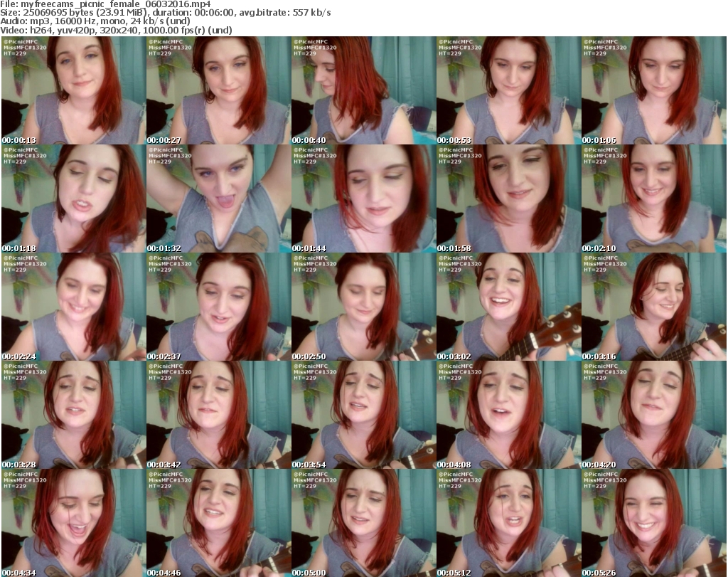Open the thumbnail marked 00:00:40

point(363,91)
